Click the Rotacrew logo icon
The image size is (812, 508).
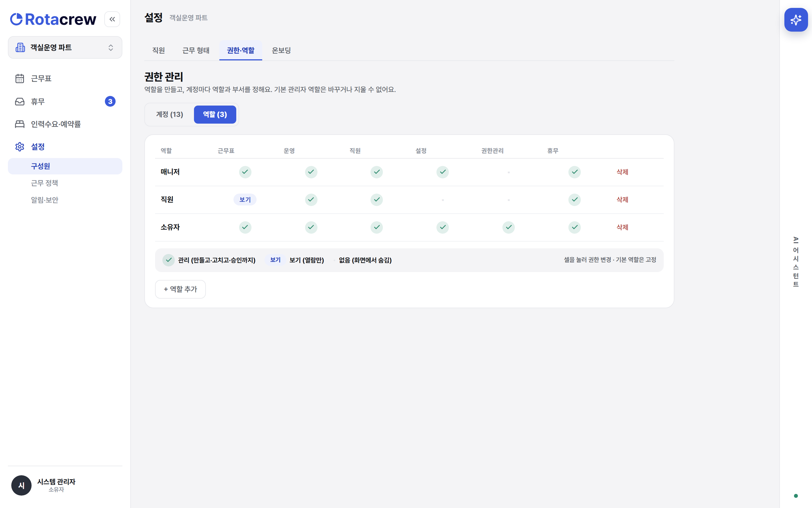[16, 19]
